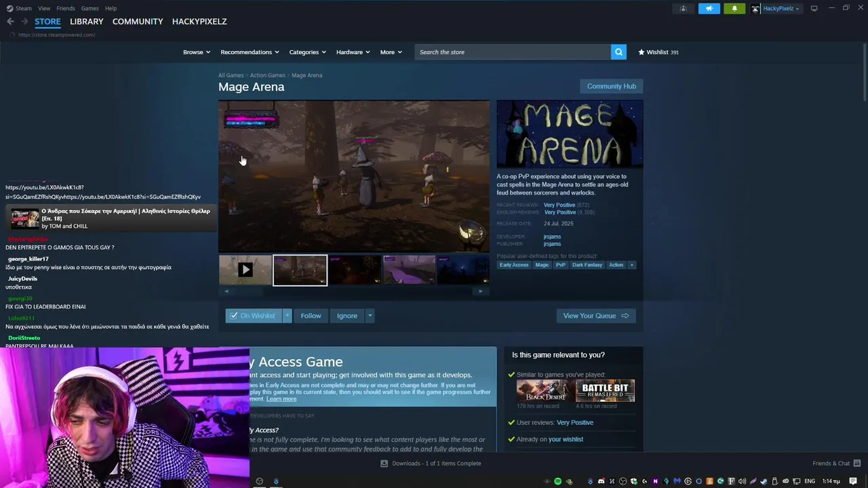
Task: Open the Help menu
Action: click(x=111, y=8)
